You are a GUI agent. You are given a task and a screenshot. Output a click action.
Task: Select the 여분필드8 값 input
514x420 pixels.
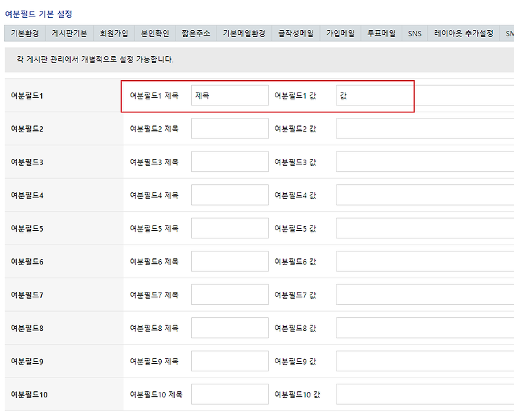point(425,328)
